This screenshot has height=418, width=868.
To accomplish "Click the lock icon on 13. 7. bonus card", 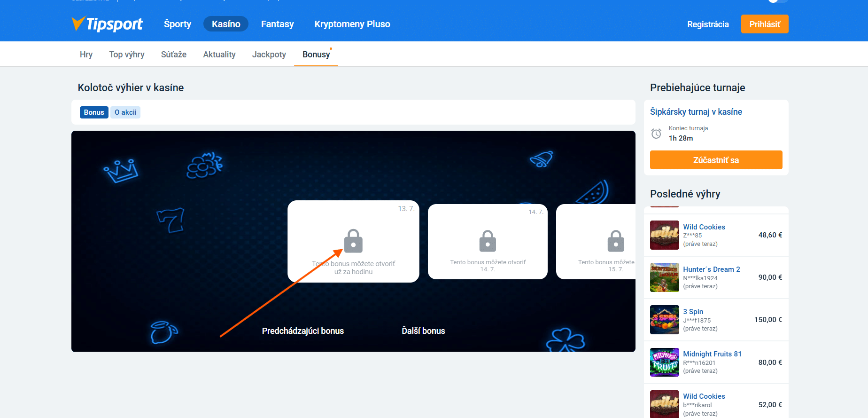I will 353,241.
